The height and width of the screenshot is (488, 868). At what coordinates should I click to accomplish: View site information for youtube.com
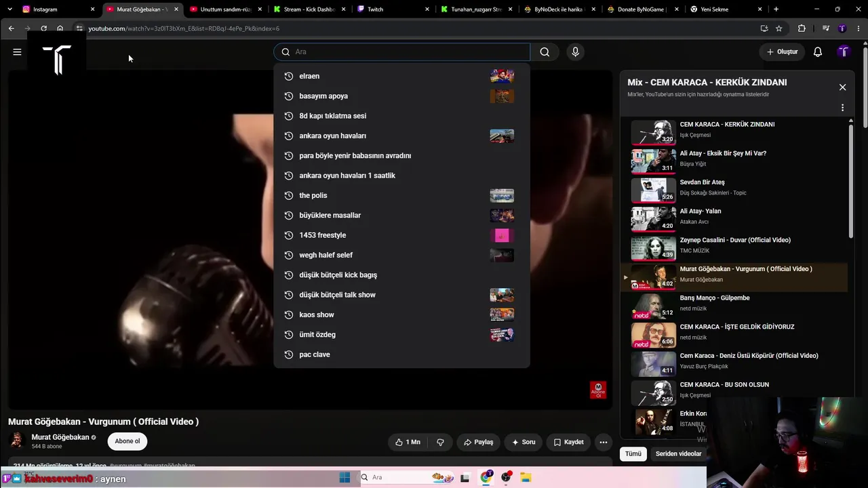click(79, 28)
